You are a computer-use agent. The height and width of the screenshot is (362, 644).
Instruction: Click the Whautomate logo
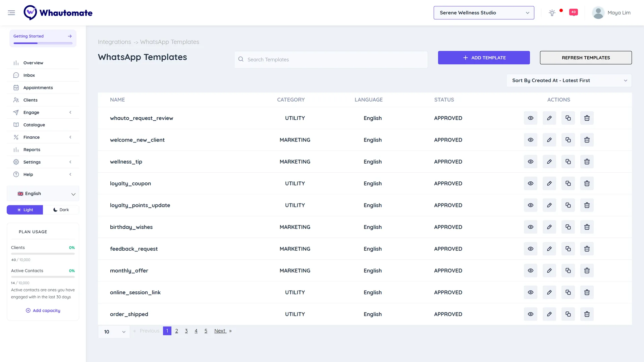click(58, 13)
